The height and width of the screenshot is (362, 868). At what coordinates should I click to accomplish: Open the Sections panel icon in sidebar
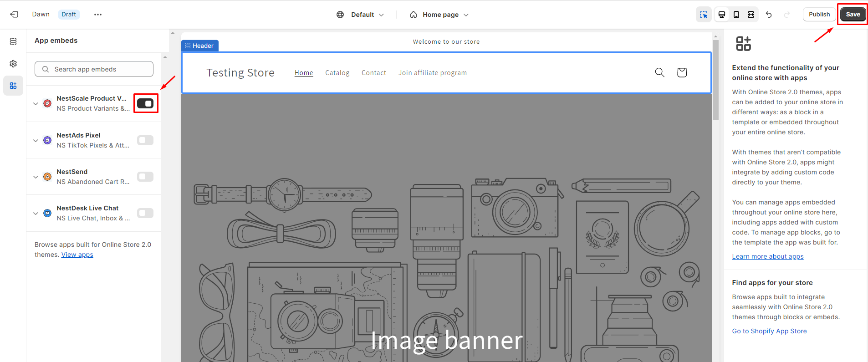[13, 41]
